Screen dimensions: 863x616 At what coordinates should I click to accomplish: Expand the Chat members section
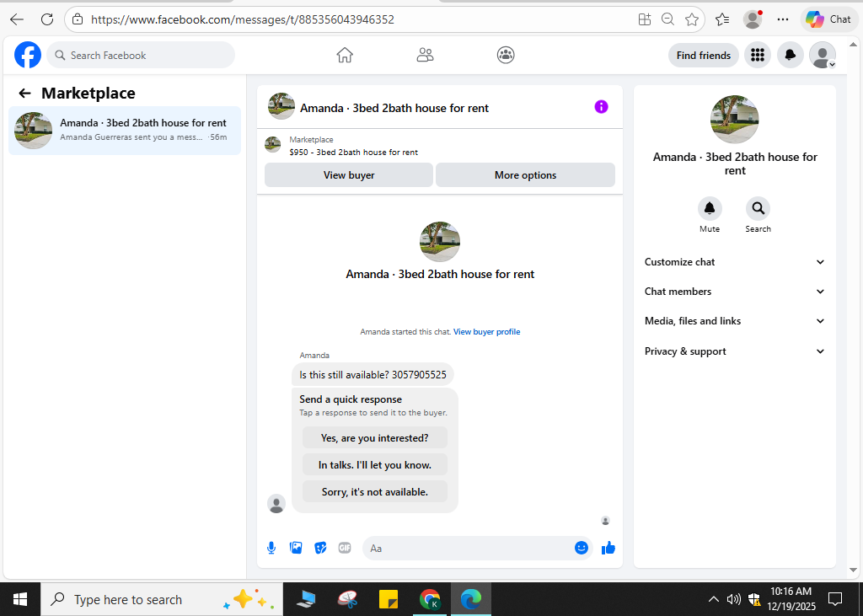[x=735, y=292]
